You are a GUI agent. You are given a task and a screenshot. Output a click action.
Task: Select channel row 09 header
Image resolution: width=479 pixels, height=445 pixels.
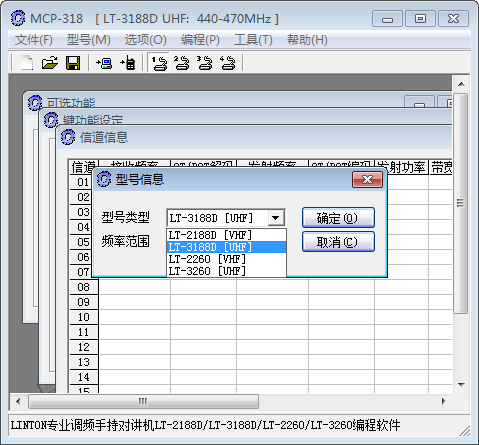[84, 302]
